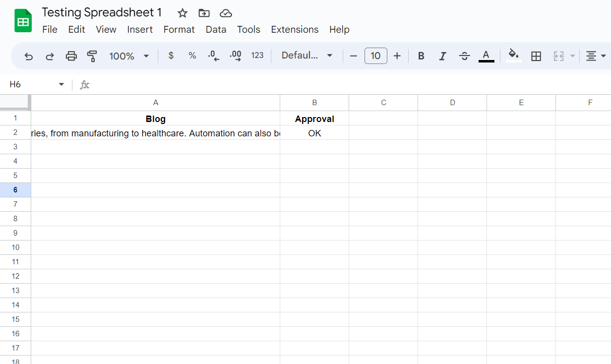
Task: Open the Data menu
Action: (216, 30)
